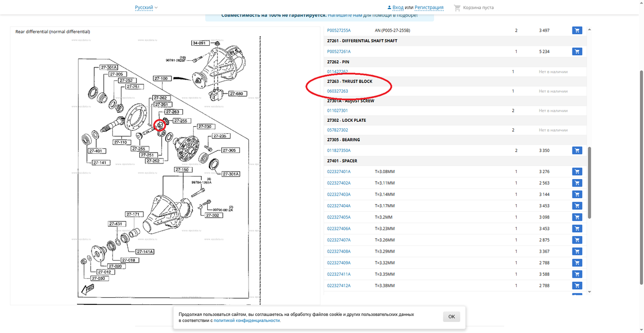Select label 27-401 in the diagram
Screen dimensions: 644x333
point(96,151)
